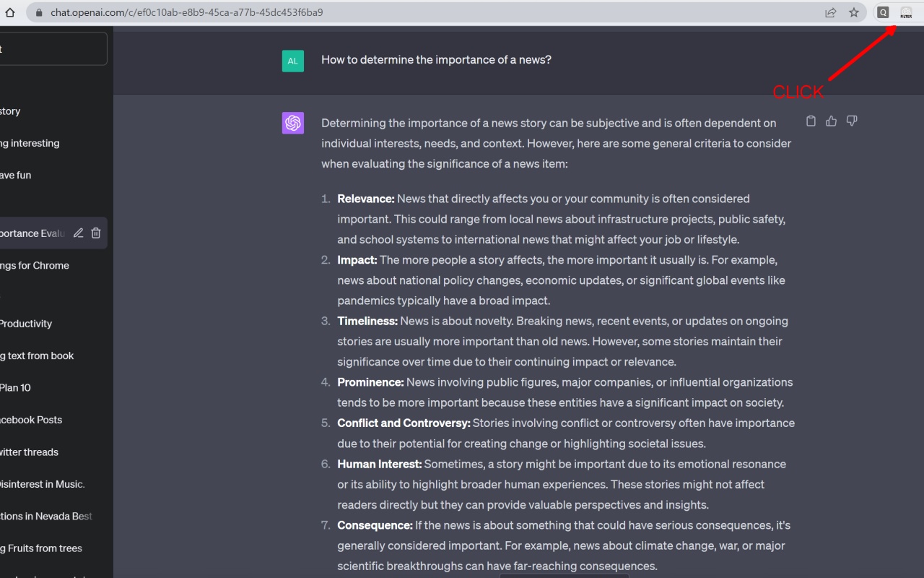Give thumbs down to the response

click(x=852, y=121)
